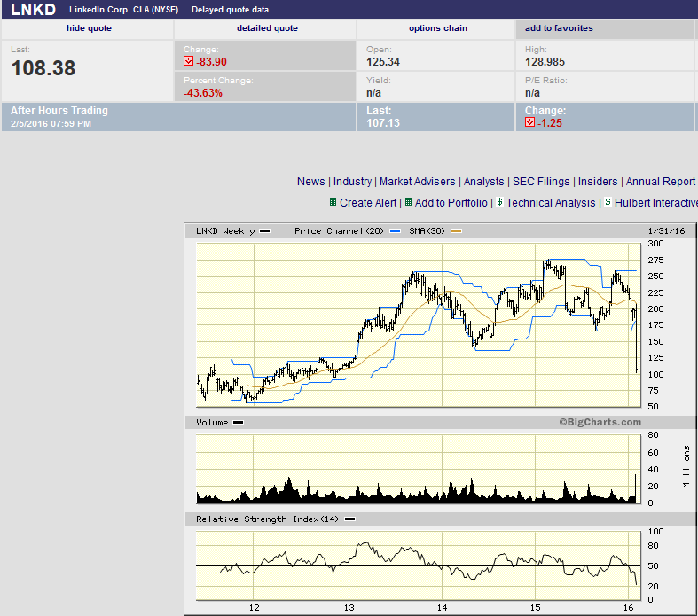This screenshot has height=616, width=698.
Task: Click the green Add to Portfolio icon
Action: tap(408, 202)
